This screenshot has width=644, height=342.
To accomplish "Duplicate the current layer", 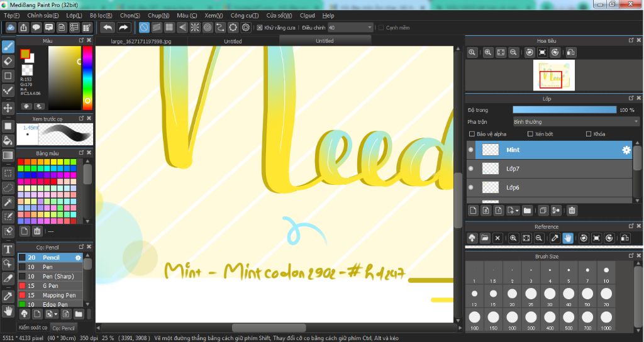I will tap(543, 211).
